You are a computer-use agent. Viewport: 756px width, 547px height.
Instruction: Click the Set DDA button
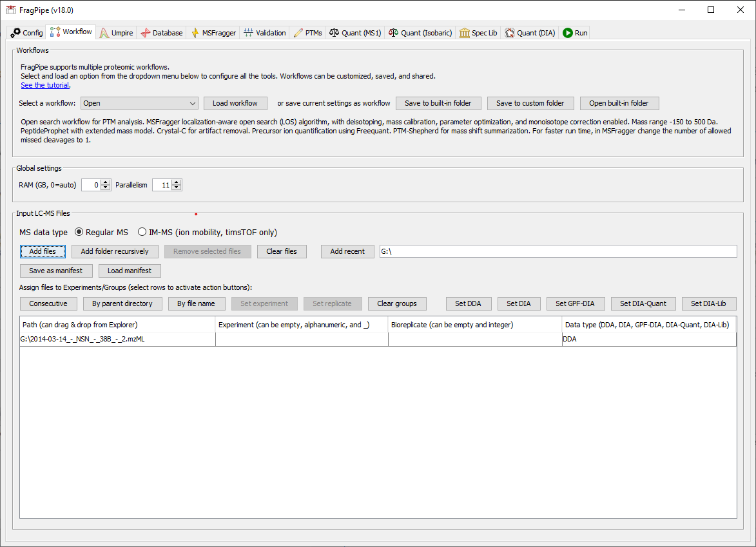click(468, 303)
